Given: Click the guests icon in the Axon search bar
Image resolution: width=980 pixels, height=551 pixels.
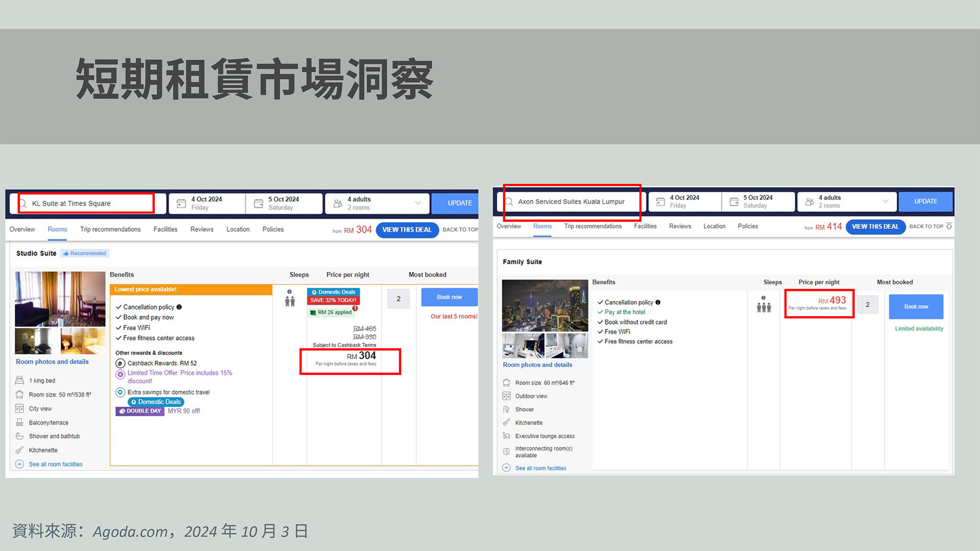Looking at the screenshot, I should pos(810,202).
